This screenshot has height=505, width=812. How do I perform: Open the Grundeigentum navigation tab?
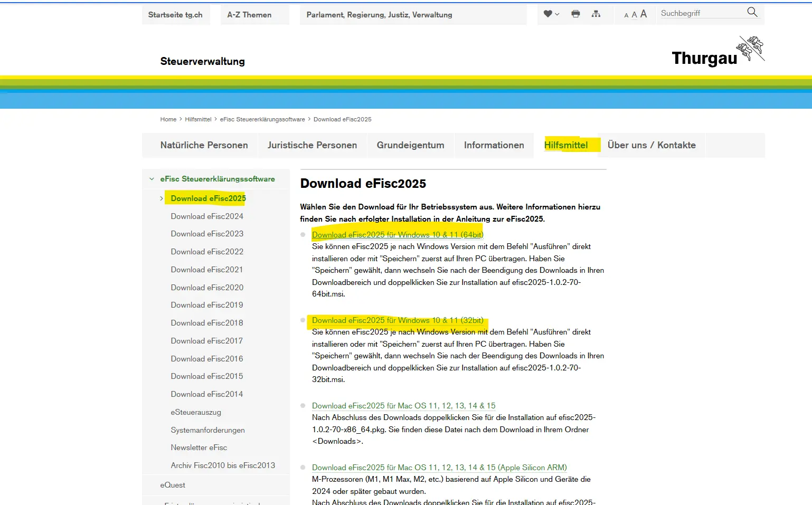click(410, 145)
